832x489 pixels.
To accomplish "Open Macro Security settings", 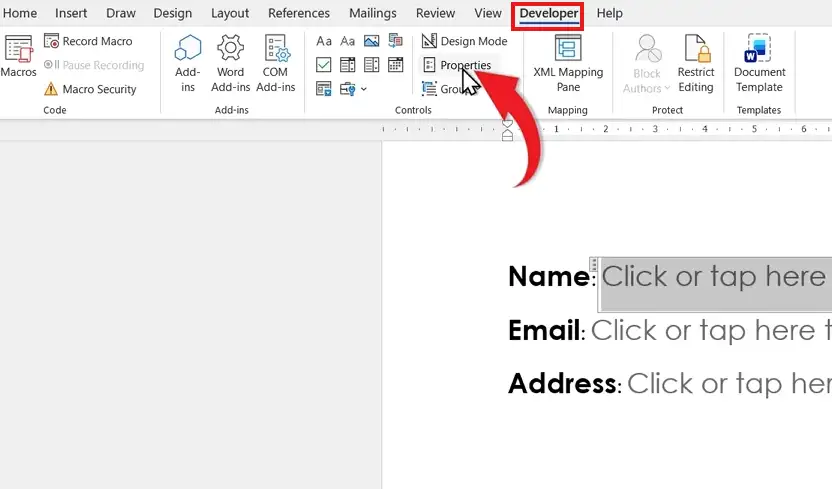I will 91,89.
